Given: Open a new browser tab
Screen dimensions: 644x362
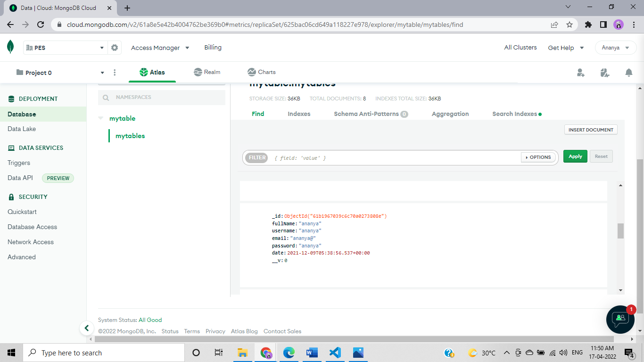Looking at the screenshot, I should click(x=127, y=8).
